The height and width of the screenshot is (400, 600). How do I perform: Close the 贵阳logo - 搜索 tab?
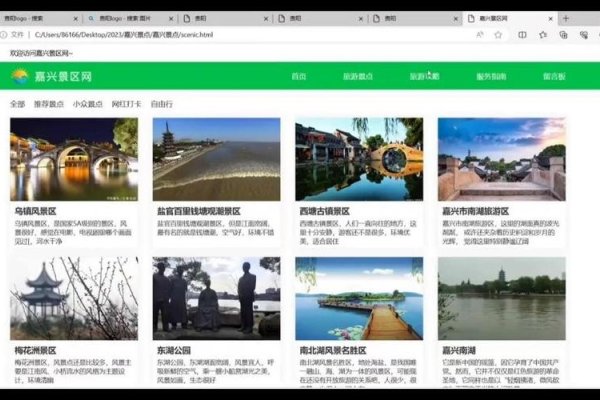(75, 18)
